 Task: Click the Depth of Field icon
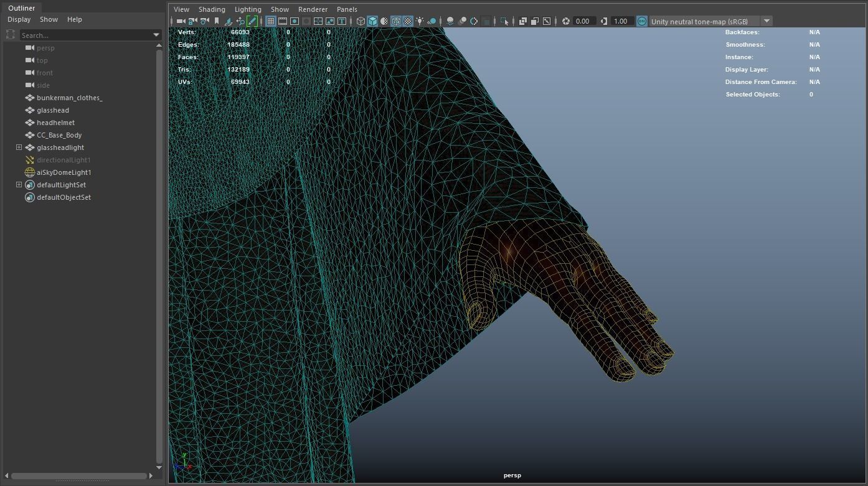(x=486, y=21)
